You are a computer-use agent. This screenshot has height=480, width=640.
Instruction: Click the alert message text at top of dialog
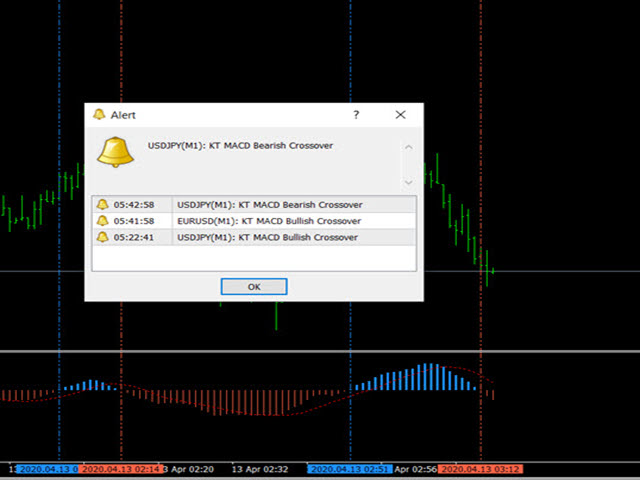click(240, 146)
